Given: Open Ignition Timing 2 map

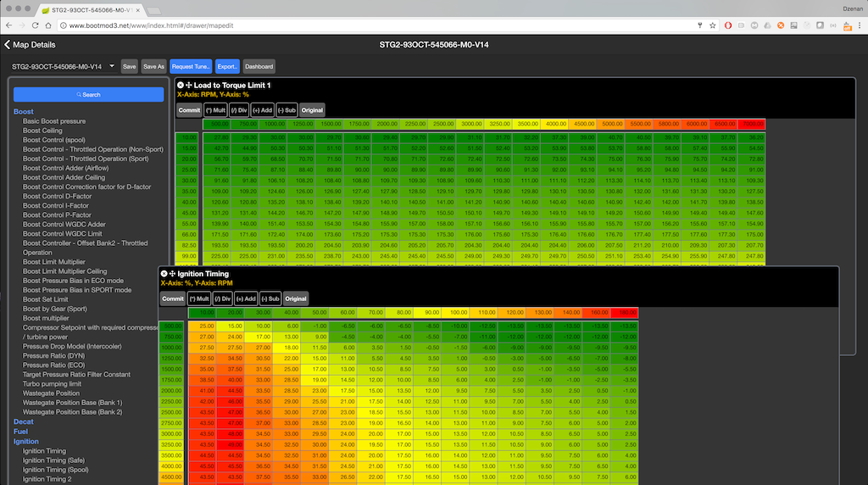Looking at the screenshot, I should [x=47, y=479].
